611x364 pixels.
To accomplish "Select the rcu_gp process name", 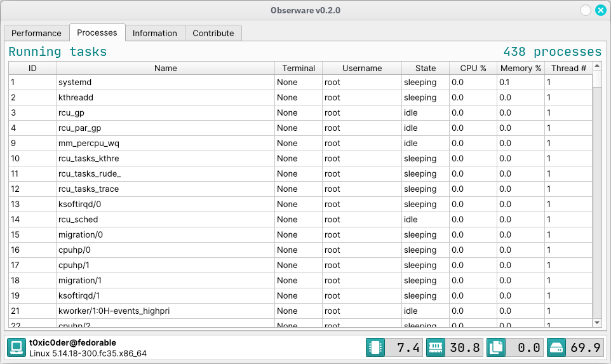I will (x=71, y=112).
